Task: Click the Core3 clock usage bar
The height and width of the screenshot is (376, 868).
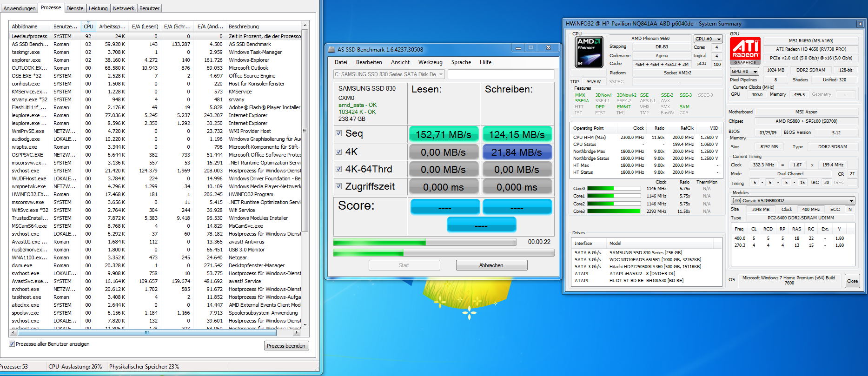Action: 614,211
